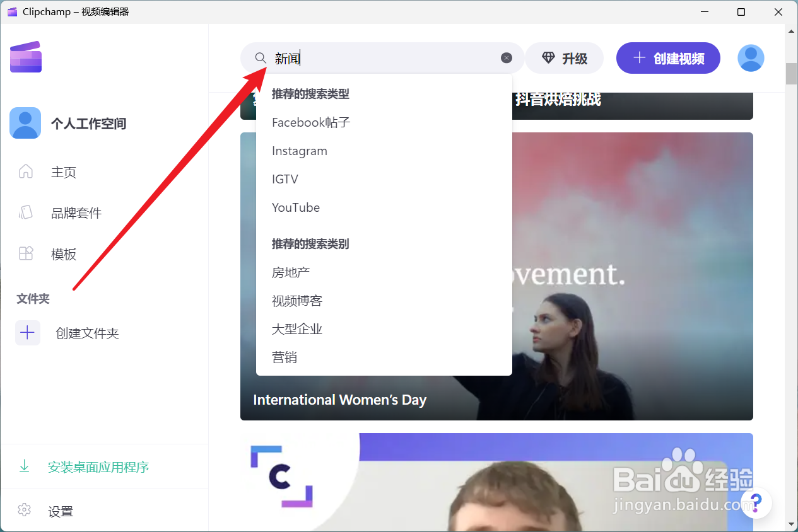798x532 pixels.
Task: Click the help question mark button
Action: (x=756, y=502)
